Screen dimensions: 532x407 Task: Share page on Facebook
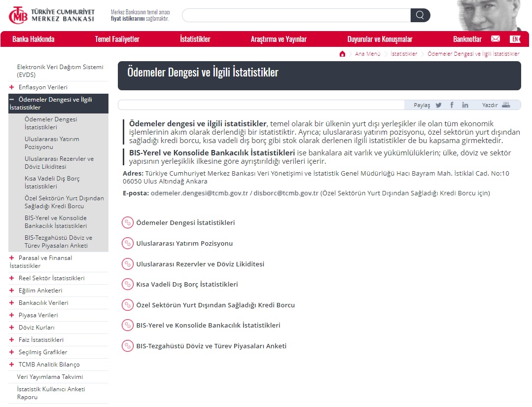point(452,105)
